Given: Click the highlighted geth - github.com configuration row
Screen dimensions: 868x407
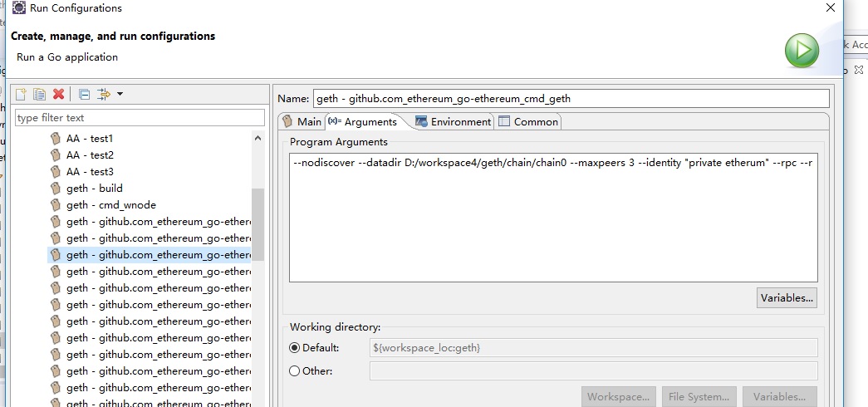Looking at the screenshot, I should (150, 255).
